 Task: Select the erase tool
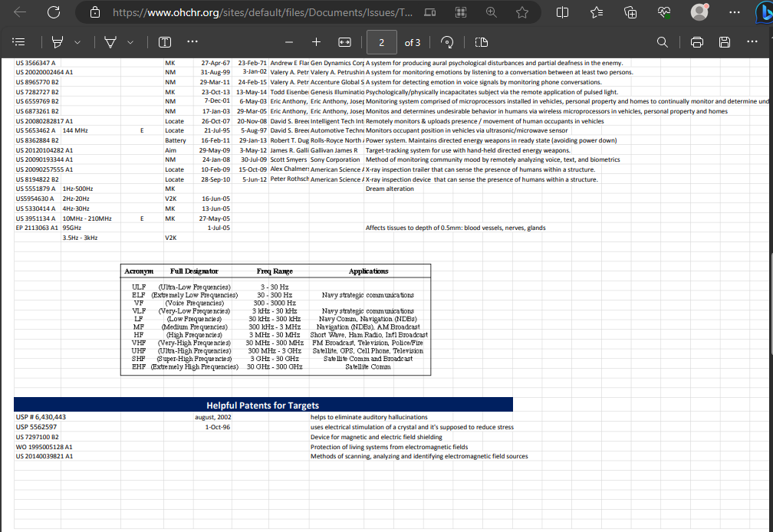pyautogui.click(x=110, y=42)
